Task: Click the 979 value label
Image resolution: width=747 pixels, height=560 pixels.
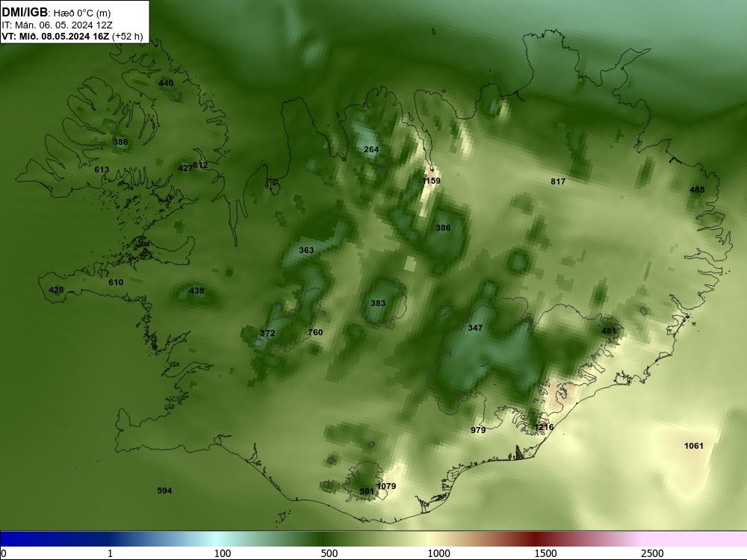Action: tap(478, 430)
